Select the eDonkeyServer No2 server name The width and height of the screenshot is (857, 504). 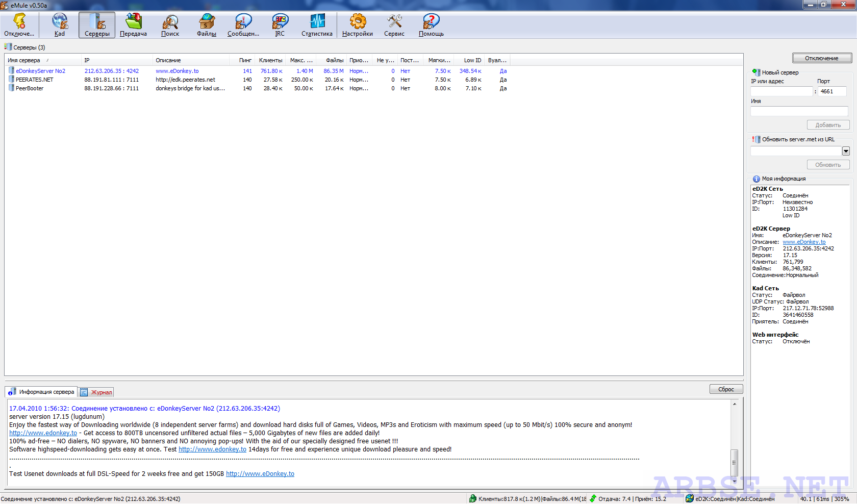(x=40, y=71)
